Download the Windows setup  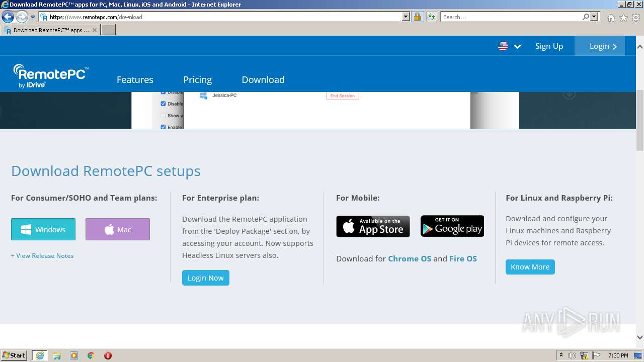[x=43, y=229]
